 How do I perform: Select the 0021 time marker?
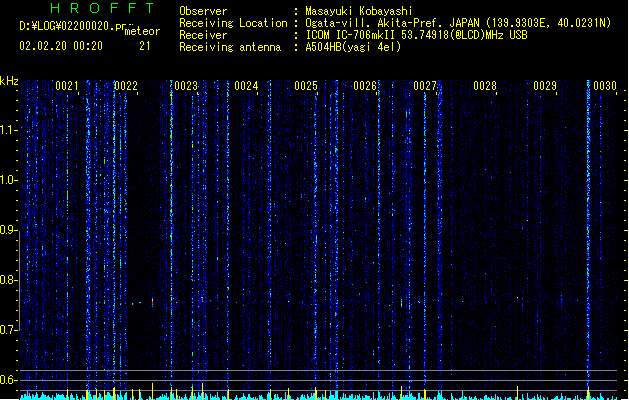tap(67, 85)
